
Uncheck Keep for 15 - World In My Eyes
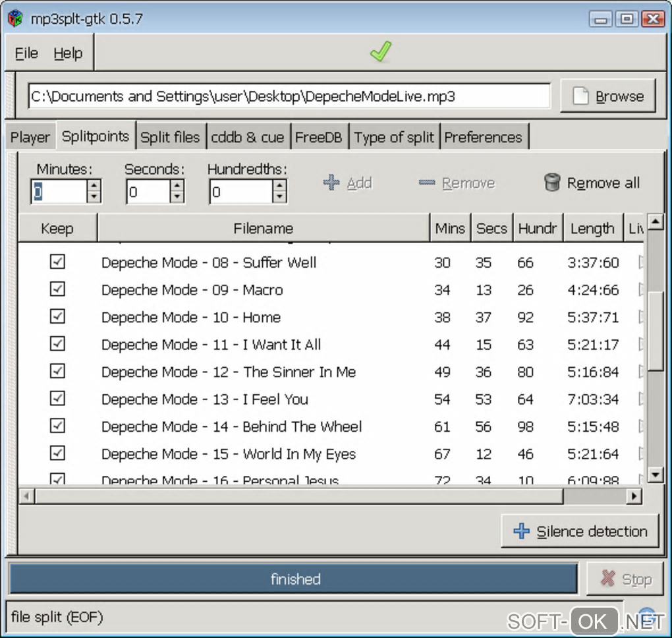57,453
